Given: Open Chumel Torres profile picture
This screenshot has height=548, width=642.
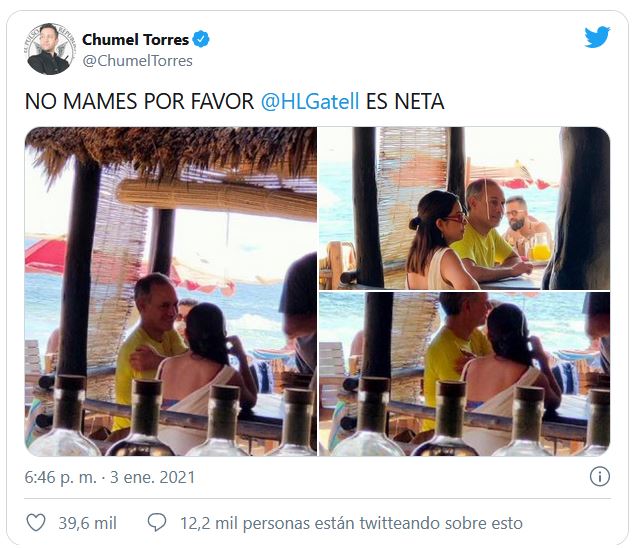Looking at the screenshot, I should pos(50,49).
